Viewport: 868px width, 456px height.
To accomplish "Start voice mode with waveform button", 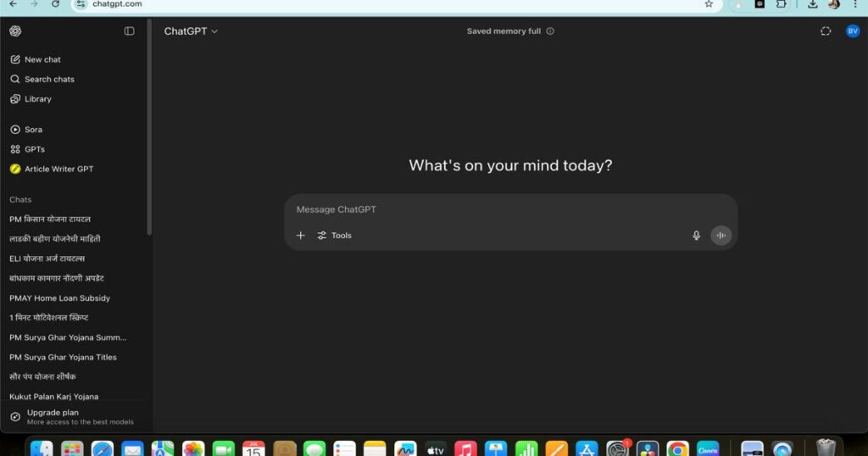I will pos(721,235).
